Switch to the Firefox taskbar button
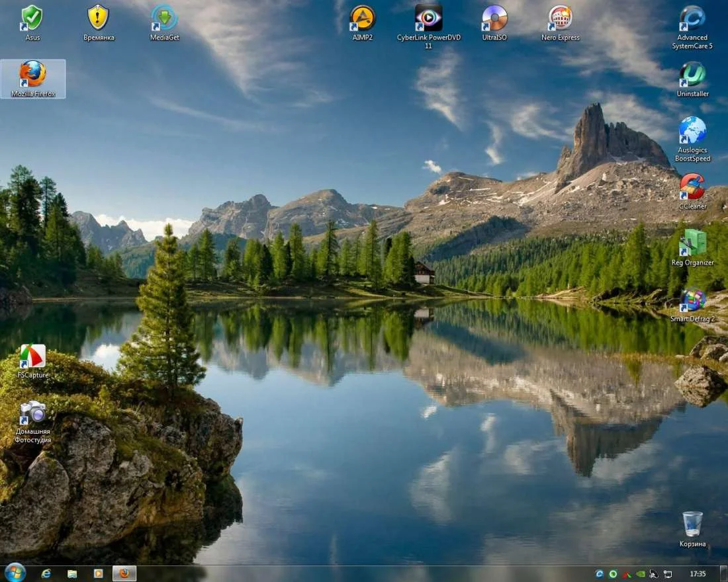This screenshot has height=582, width=728. pos(124,573)
